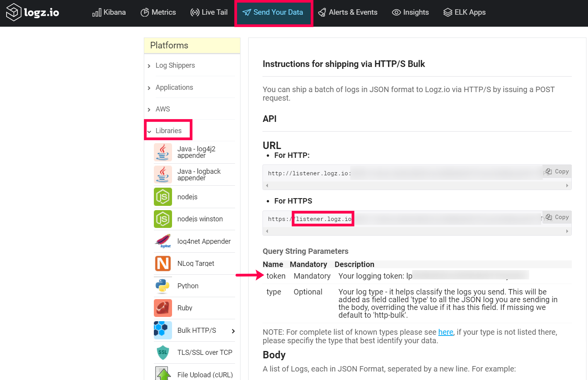Open the Kibana tab

(x=109, y=12)
